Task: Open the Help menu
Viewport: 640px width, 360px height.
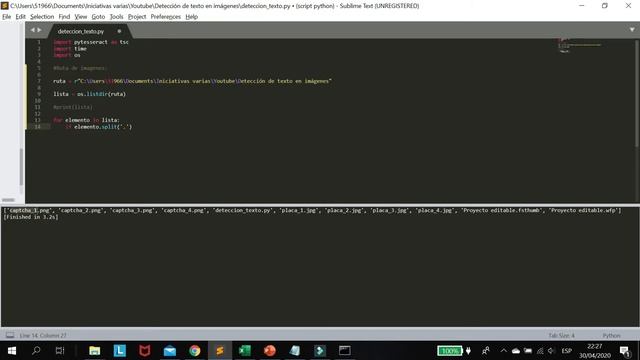Action: (x=191, y=17)
